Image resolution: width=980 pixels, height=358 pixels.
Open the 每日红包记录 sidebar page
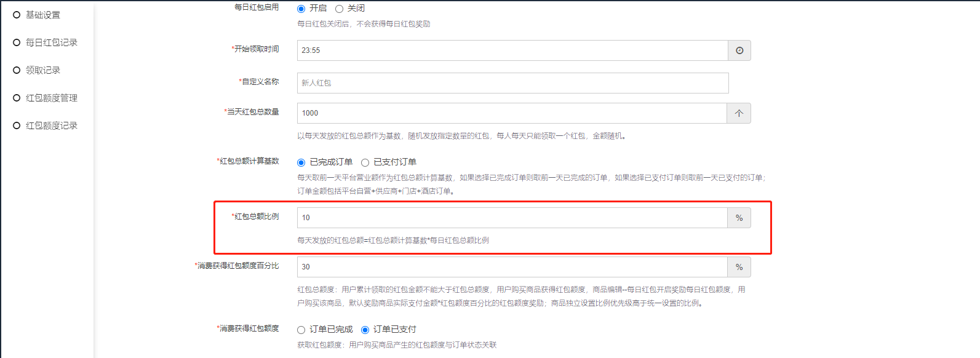(52, 42)
